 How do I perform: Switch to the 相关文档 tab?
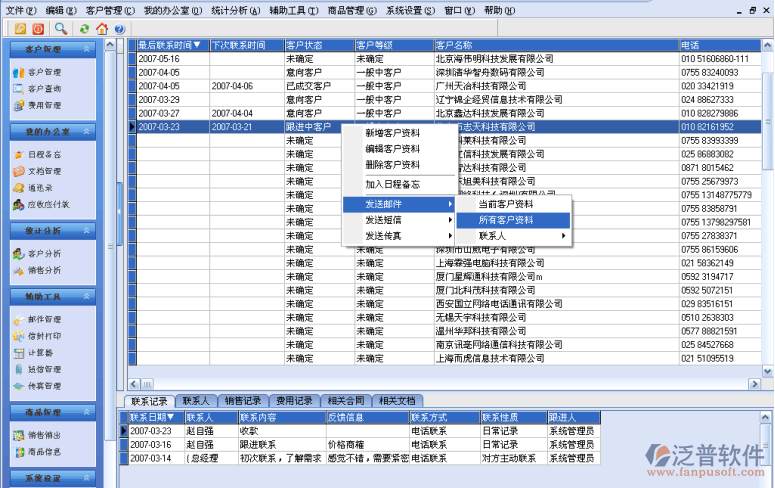[x=397, y=401]
